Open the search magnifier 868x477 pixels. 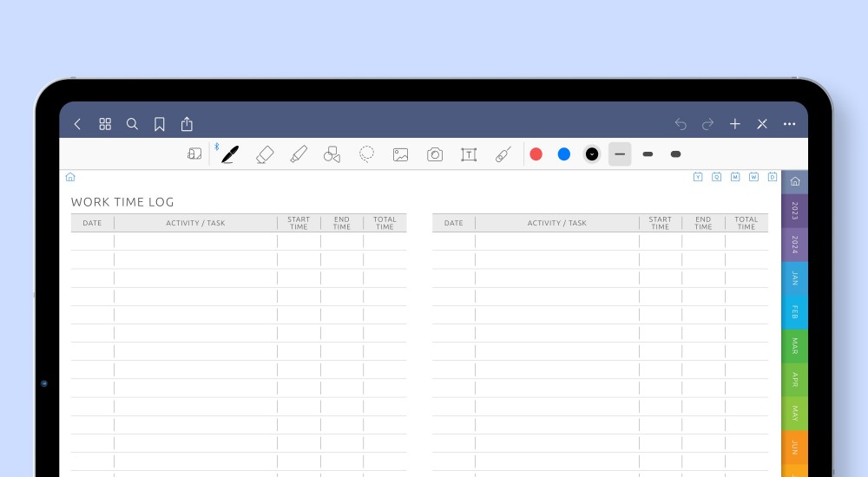132,124
